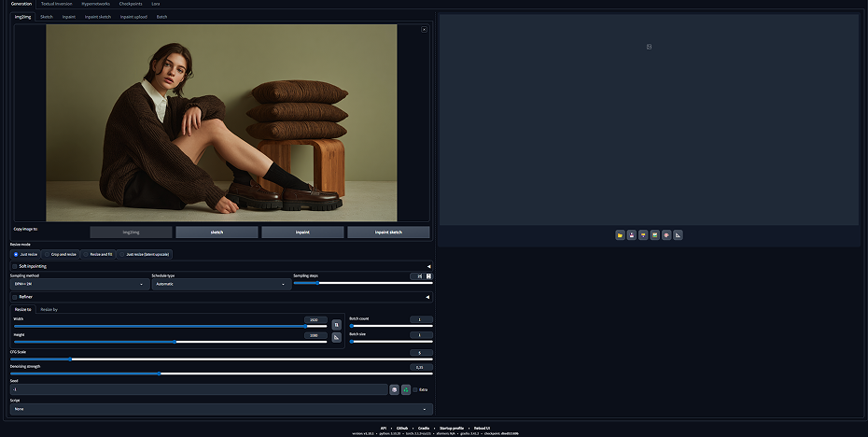Remove uploaded image with X icon
868x437 pixels.
point(424,29)
